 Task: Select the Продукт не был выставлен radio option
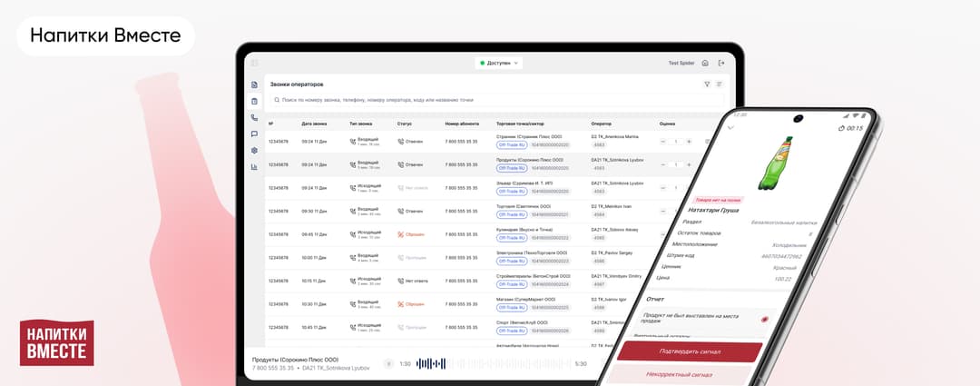coord(764,320)
